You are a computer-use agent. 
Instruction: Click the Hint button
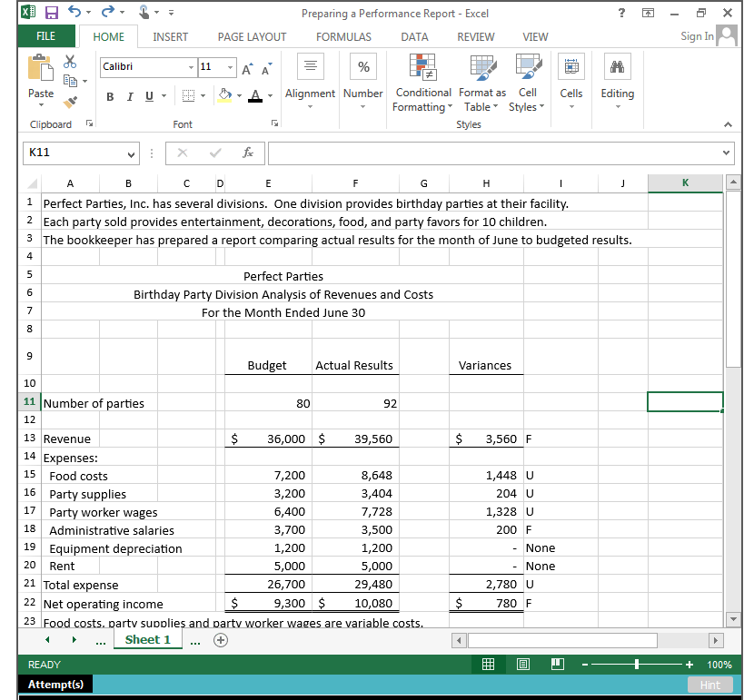pyautogui.click(x=710, y=685)
